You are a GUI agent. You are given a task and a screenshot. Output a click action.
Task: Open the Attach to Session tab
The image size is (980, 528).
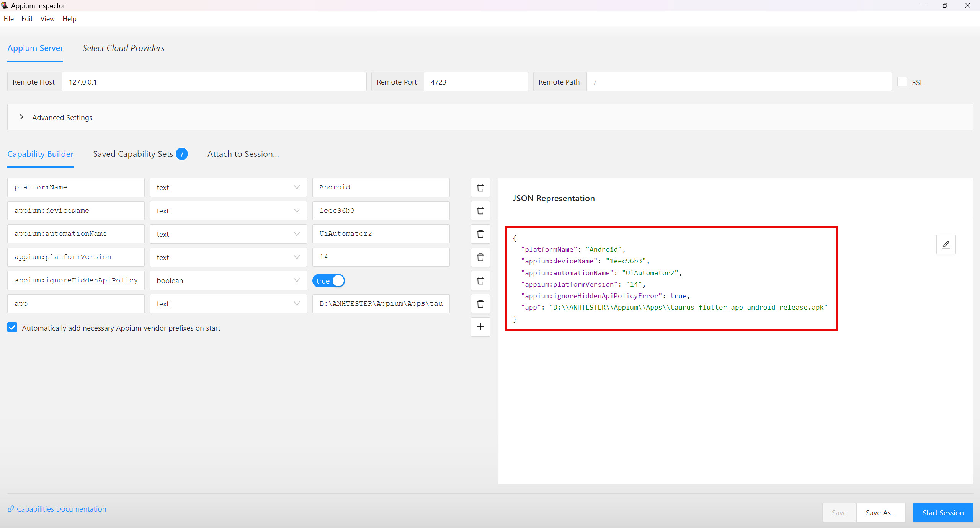pyautogui.click(x=243, y=154)
